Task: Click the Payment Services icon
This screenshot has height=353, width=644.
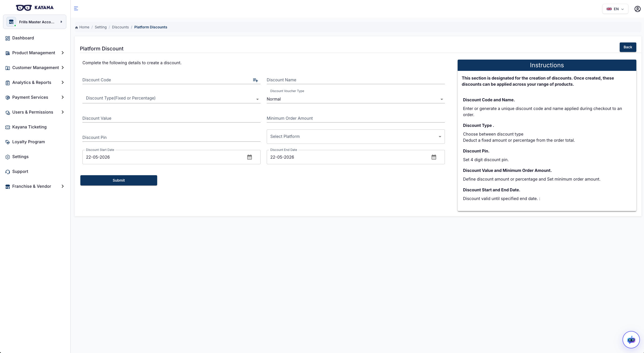Action: 8,97
